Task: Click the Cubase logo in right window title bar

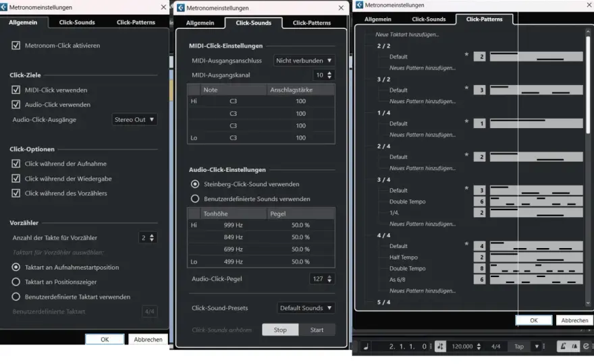Action: 360,5
